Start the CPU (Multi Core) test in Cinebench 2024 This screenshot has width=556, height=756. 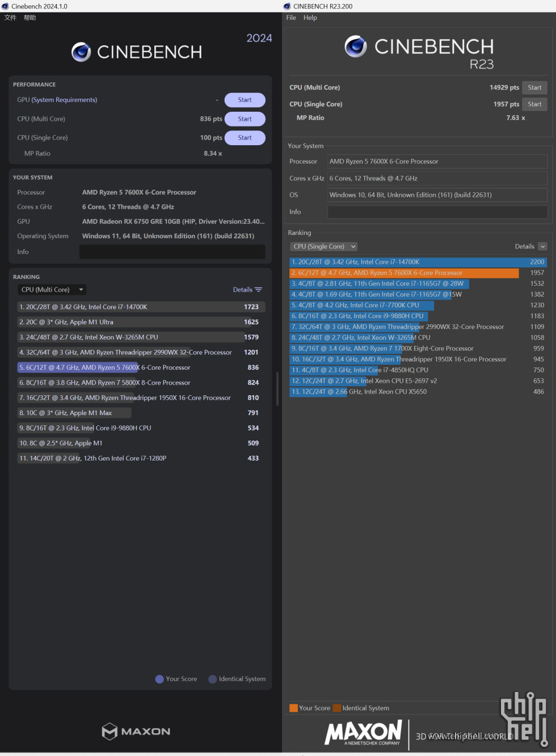click(245, 119)
